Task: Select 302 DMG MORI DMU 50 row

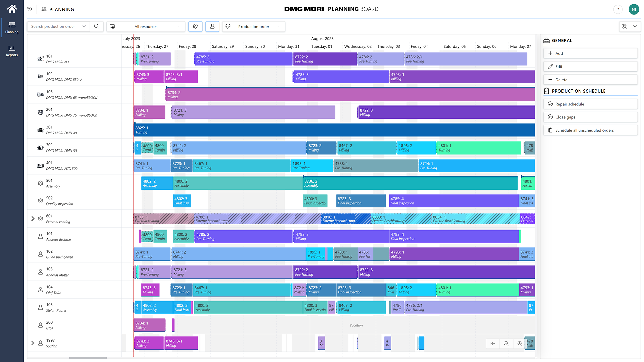Action: click(74, 148)
